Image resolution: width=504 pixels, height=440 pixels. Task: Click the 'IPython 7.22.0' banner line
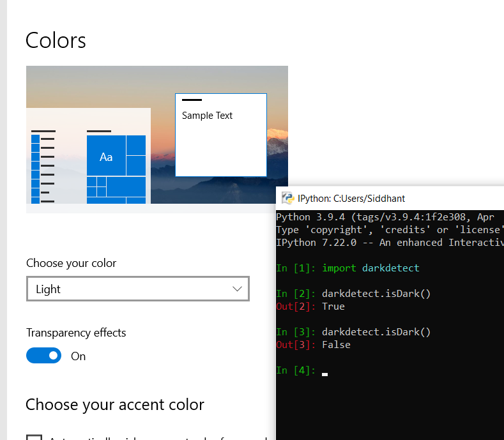click(390, 242)
